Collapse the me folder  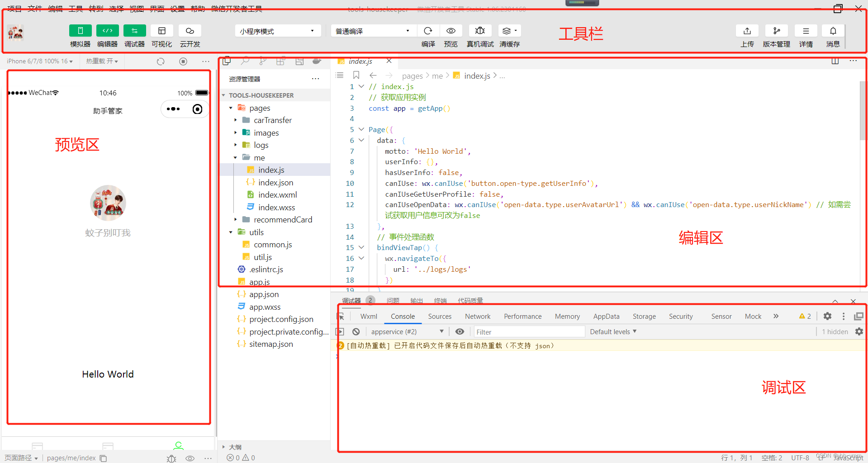coord(235,158)
